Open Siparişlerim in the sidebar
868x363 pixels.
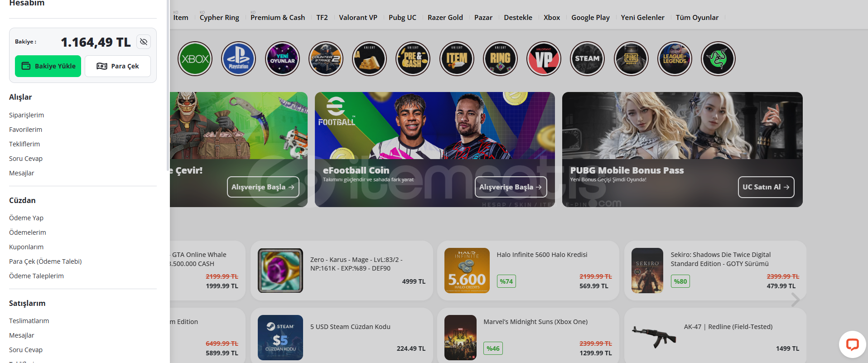(26, 115)
